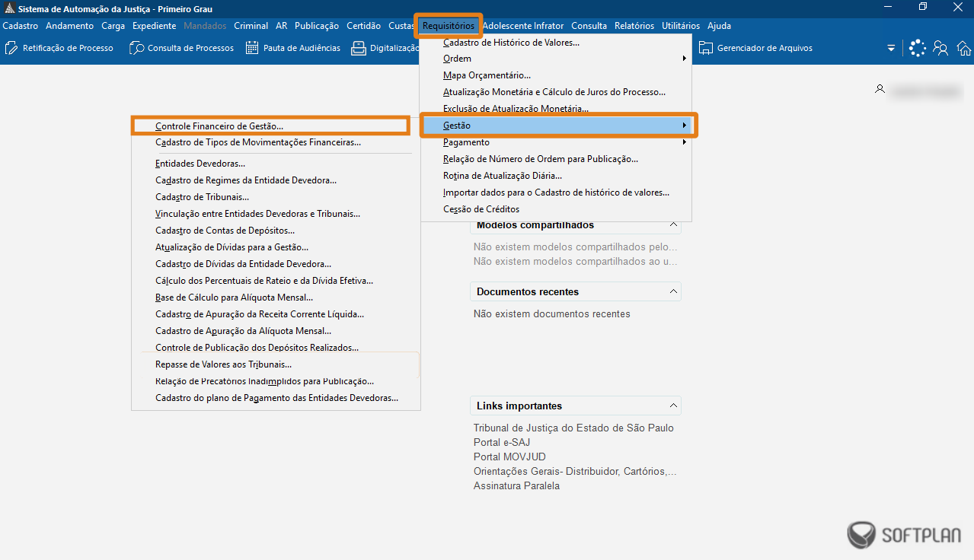
Task: Open the Adolescente Infrator menu
Action: click(523, 26)
